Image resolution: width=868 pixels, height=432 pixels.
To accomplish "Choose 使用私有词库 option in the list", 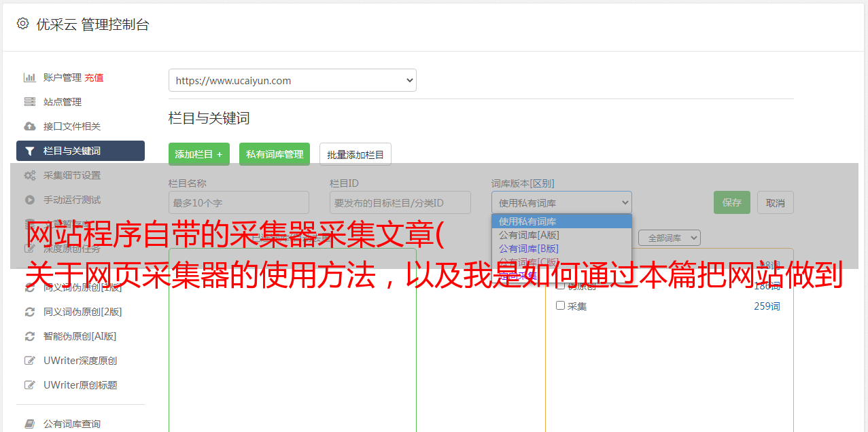I will [561, 221].
